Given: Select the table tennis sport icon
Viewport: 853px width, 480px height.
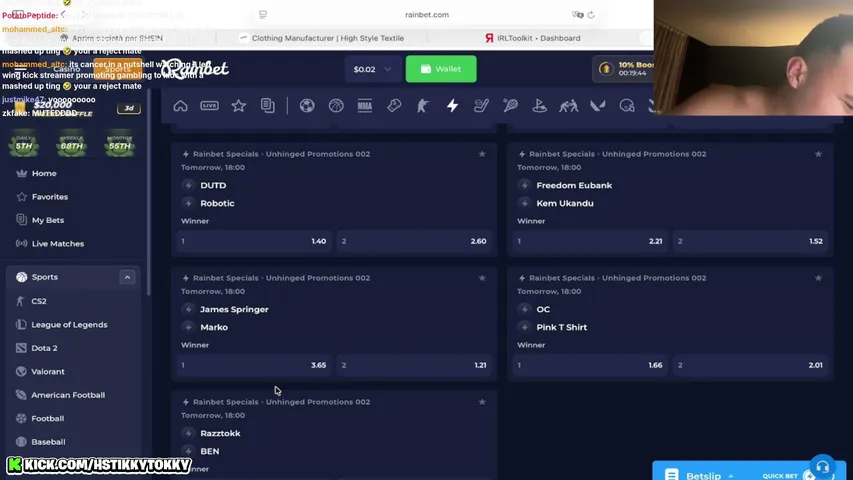Looking at the screenshot, I should click(x=394, y=106).
